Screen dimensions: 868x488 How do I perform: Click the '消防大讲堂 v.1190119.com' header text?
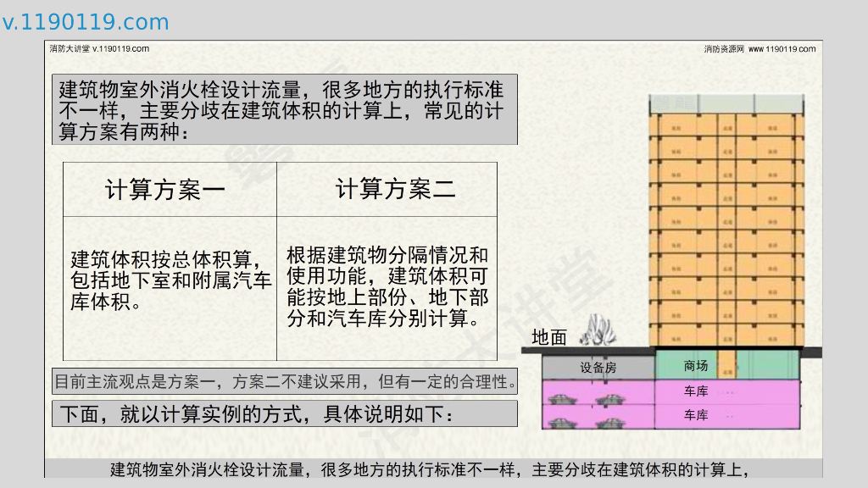pos(99,48)
